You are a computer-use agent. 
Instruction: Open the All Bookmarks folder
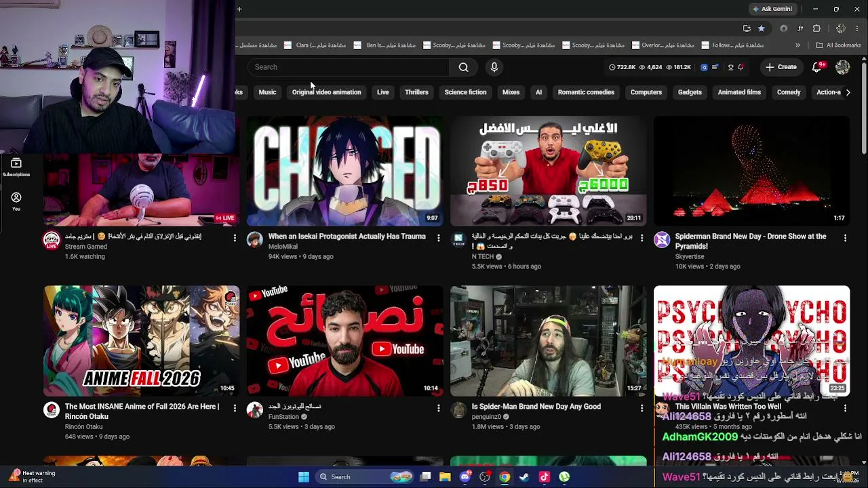[838, 45]
